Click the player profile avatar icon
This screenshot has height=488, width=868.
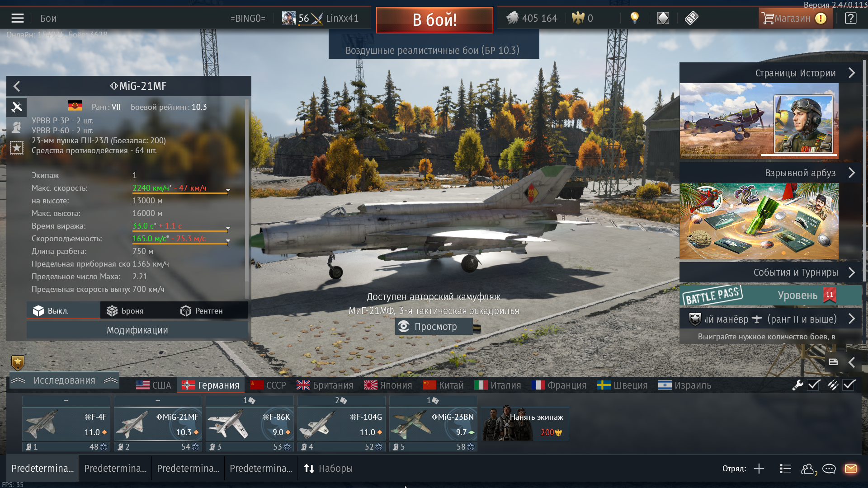(288, 18)
